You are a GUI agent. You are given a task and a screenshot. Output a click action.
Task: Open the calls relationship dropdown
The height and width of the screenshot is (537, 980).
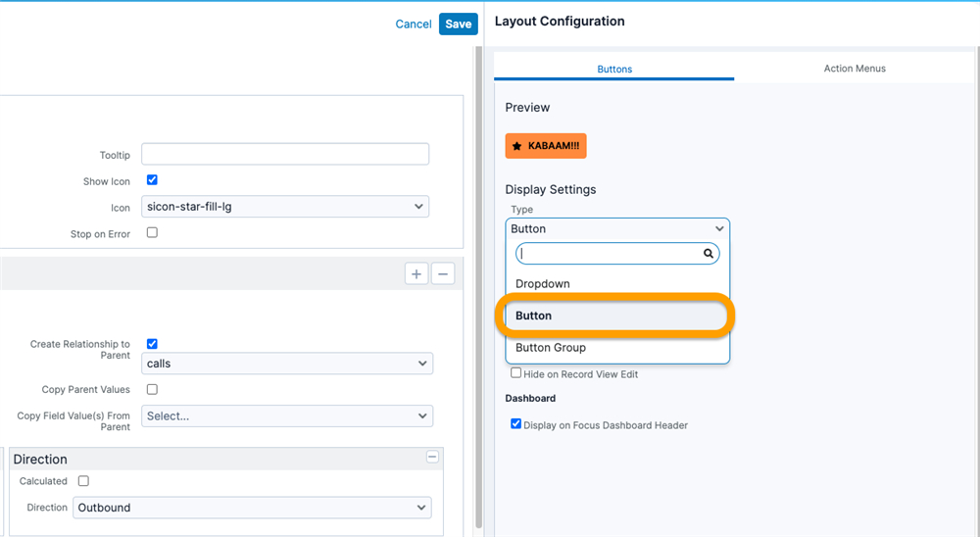click(x=287, y=364)
